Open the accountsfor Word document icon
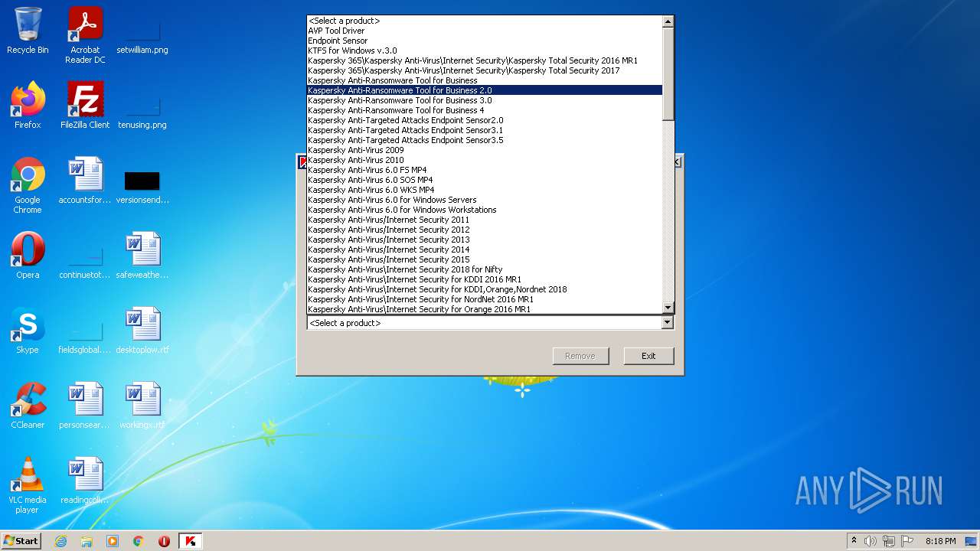980x551 pixels. point(85,181)
